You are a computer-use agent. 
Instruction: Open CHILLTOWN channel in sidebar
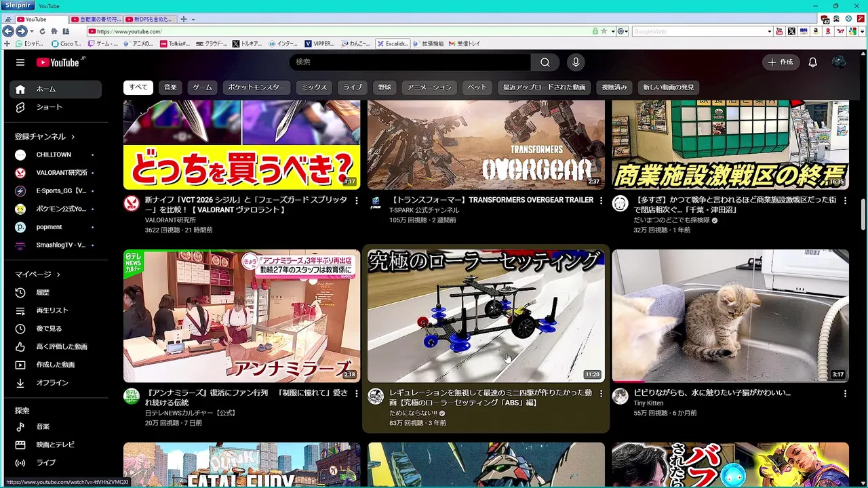pyautogui.click(x=56, y=155)
